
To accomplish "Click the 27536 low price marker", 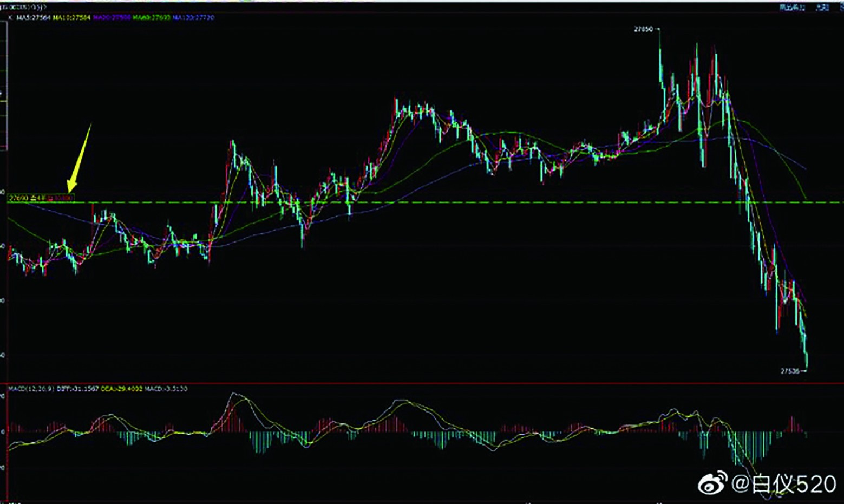I will tap(790, 371).
